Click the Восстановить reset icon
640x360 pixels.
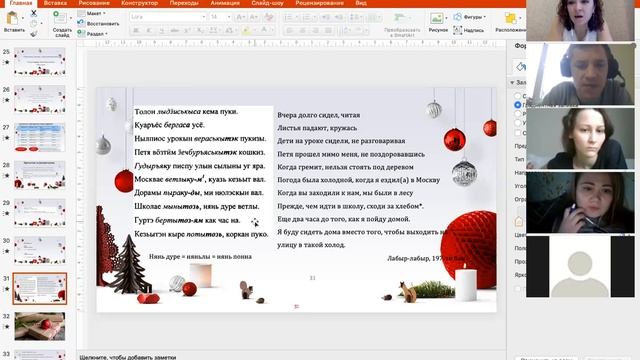(x=81, y=24)
